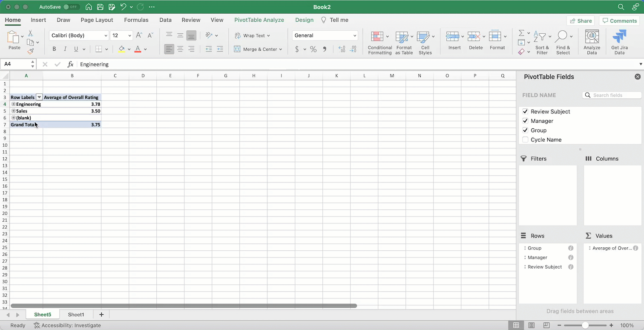Click the zoom slider handle

(585, 325)
